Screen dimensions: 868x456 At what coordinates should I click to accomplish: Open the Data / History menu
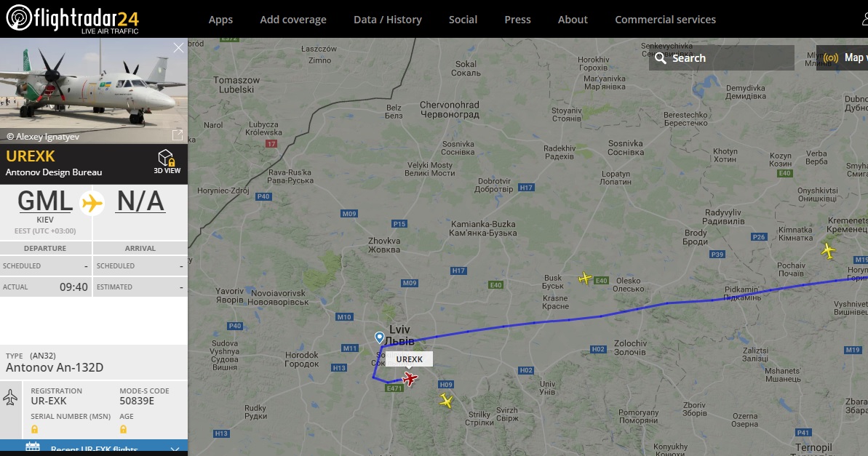(388, 20)
